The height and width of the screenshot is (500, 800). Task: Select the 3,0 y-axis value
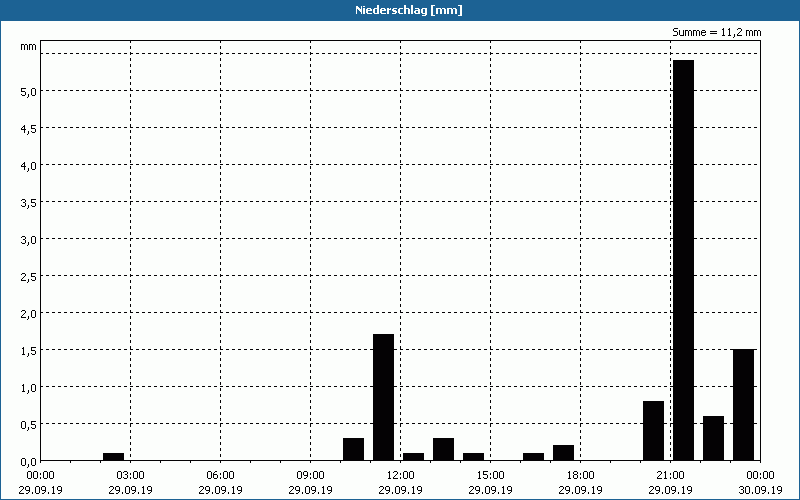click(28, 240)
